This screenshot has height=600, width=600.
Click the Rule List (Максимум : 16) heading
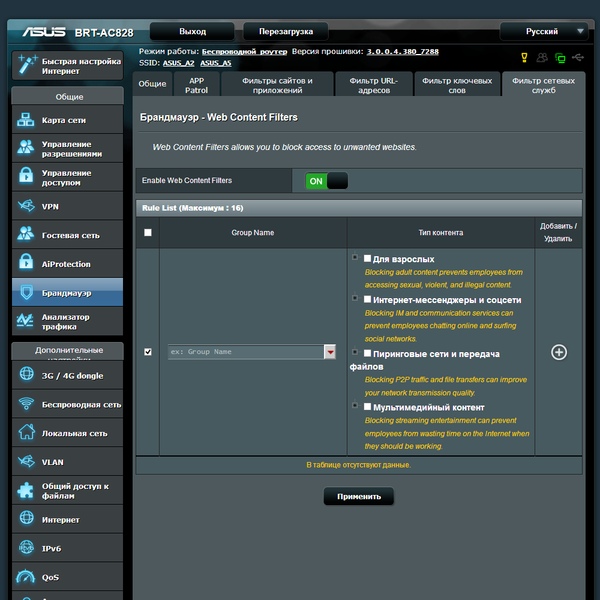click(x=192, y=208)
